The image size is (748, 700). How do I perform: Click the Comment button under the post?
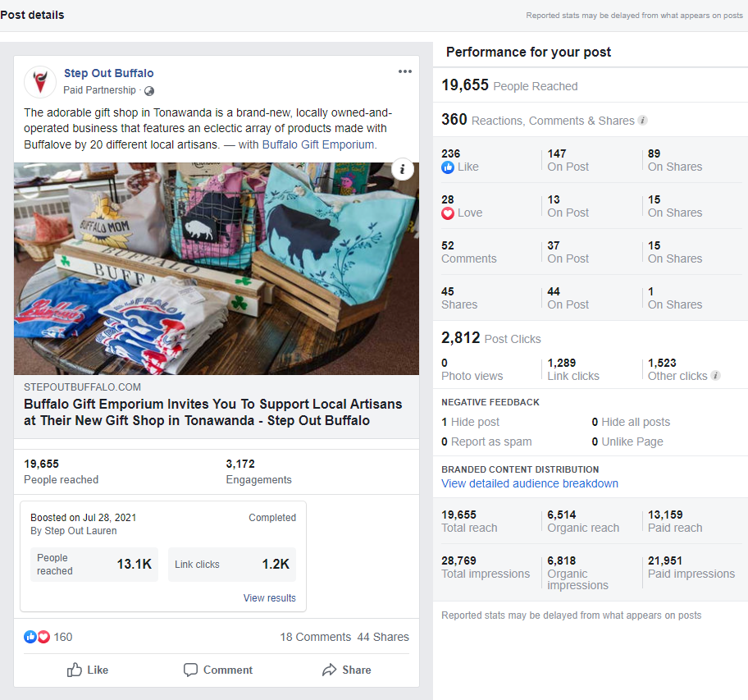tap(218, 670)
